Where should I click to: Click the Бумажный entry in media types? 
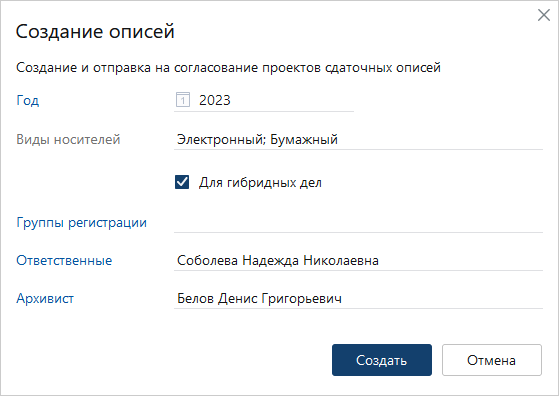coord(304,139)
